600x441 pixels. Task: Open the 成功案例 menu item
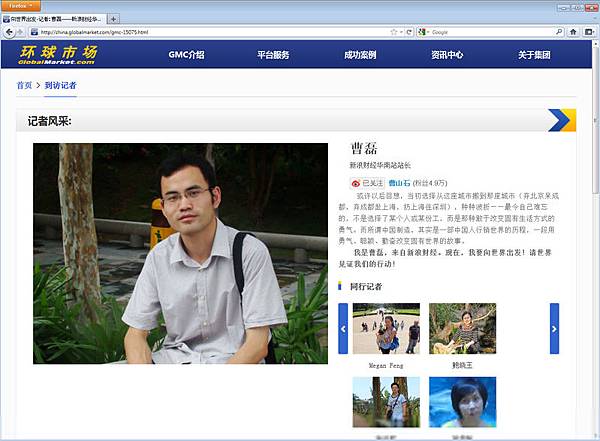[x=360, y=55]
